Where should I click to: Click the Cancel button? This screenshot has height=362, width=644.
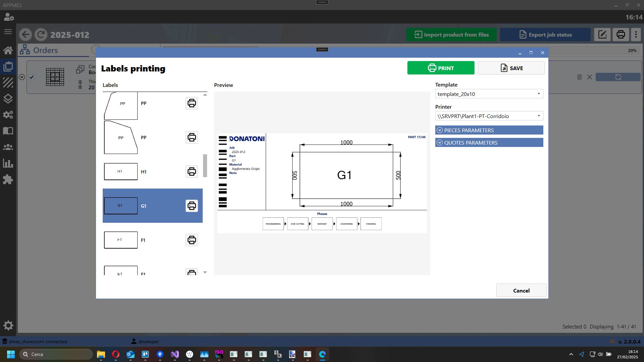click(521, 291)
